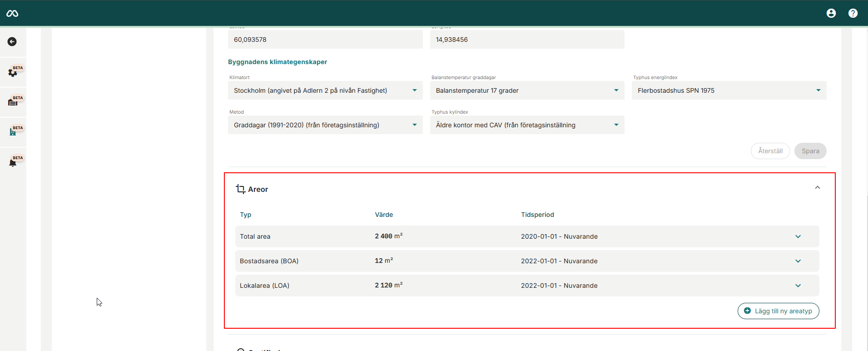The image size is (868, 351).
Task: Expand the Bostadsarea (BOA) row
Action: 798,261
